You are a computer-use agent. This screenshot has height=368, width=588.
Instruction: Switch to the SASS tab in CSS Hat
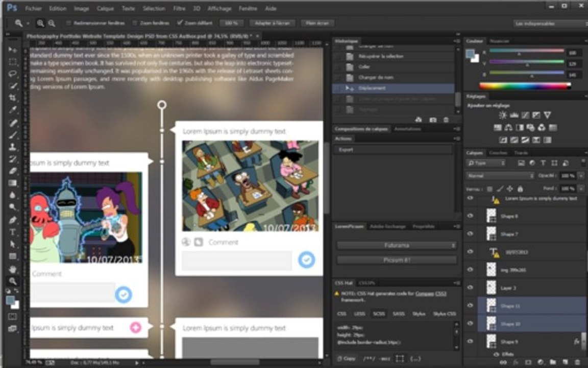pyautogui.click(x=398, y=313)
